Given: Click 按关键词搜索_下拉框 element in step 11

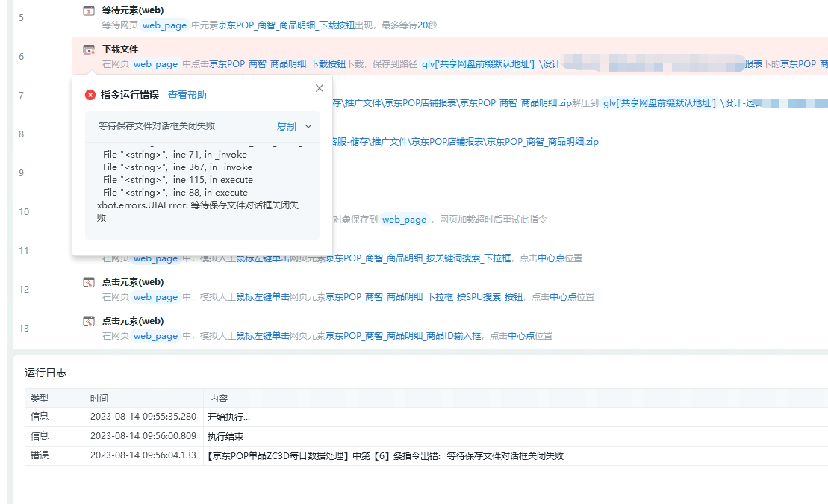Looking at the screenshot, I should coord(418,258).
